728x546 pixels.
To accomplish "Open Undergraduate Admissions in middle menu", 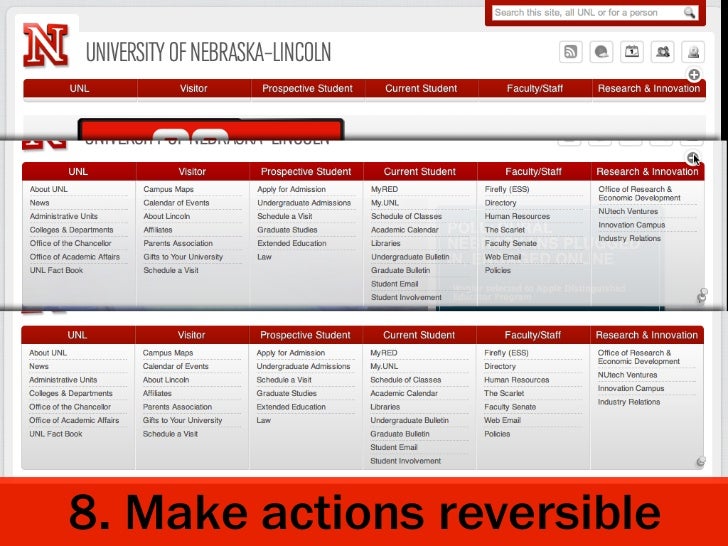I will [304, 202].
